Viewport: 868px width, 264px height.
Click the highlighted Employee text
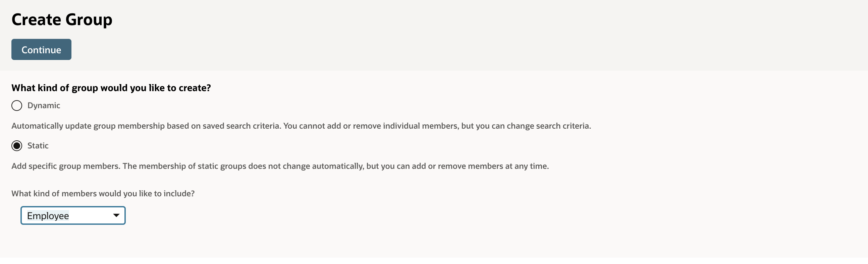tap(47, 215)
